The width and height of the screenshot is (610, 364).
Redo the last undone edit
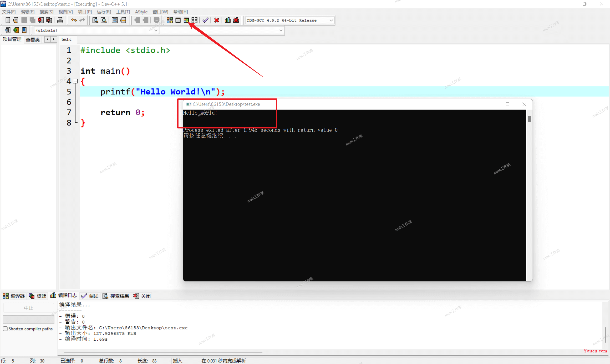[x=82, y=20]
